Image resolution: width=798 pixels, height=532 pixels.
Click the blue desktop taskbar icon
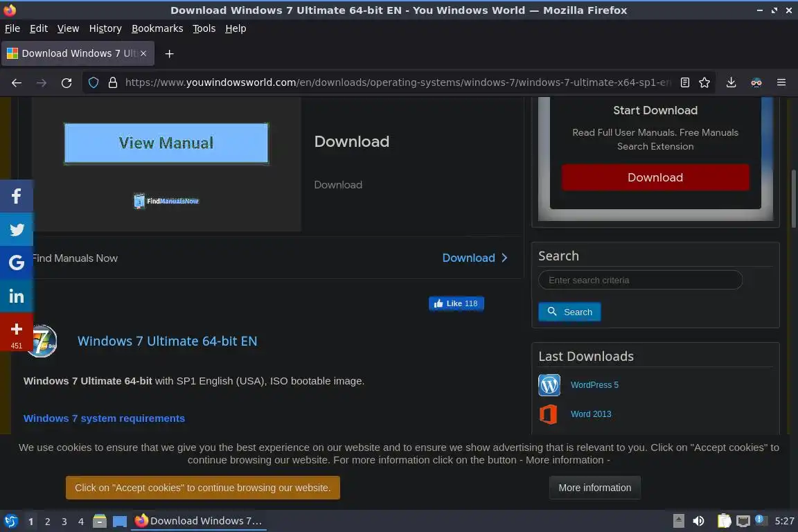pyautogui.click(x=120, y=522)
